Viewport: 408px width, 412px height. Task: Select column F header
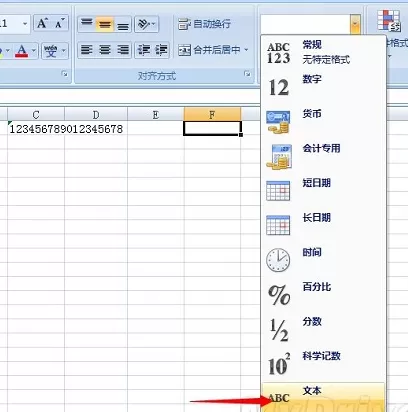(212, 114)
